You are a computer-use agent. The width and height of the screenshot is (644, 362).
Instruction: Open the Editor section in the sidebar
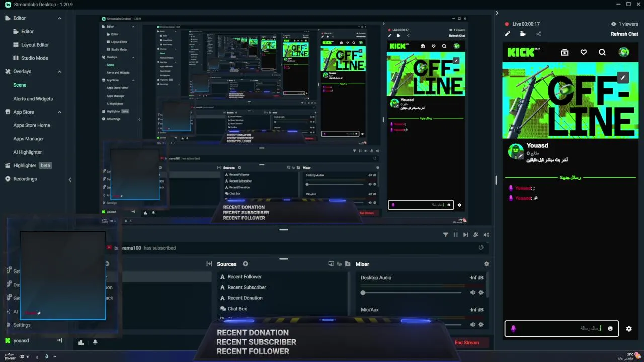coord(20,18)
